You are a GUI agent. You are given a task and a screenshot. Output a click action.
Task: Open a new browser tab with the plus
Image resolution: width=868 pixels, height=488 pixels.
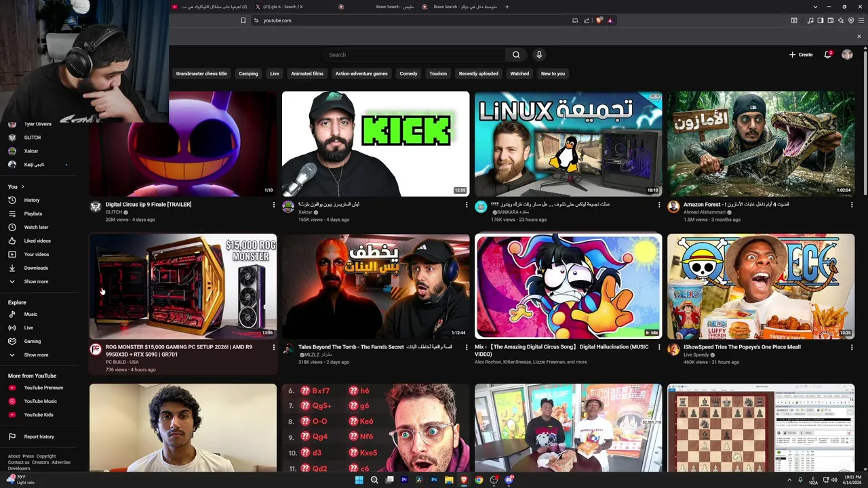(x=507, y=7)
